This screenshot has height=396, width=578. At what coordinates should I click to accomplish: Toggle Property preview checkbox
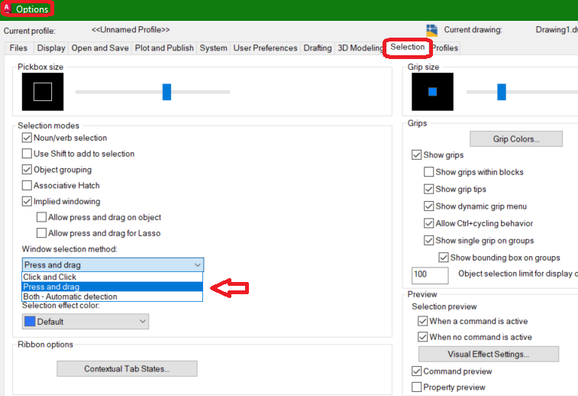pos(417,387)
